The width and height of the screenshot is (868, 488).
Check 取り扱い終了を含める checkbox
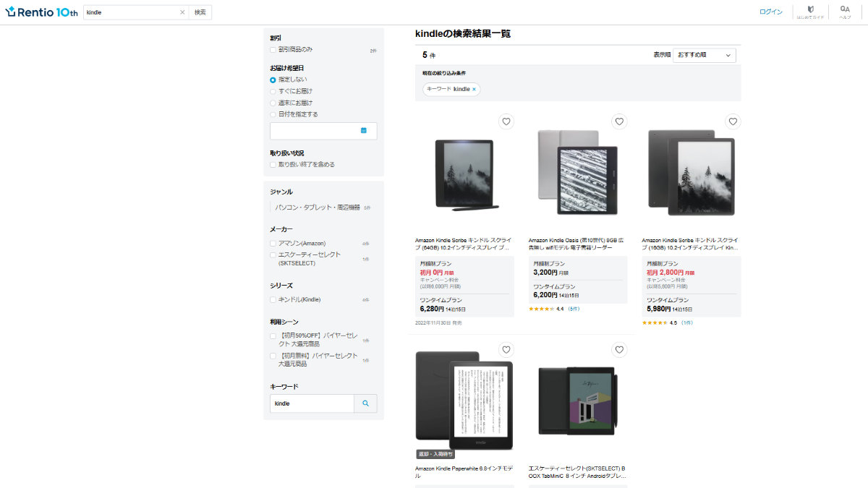pos(273,165)
